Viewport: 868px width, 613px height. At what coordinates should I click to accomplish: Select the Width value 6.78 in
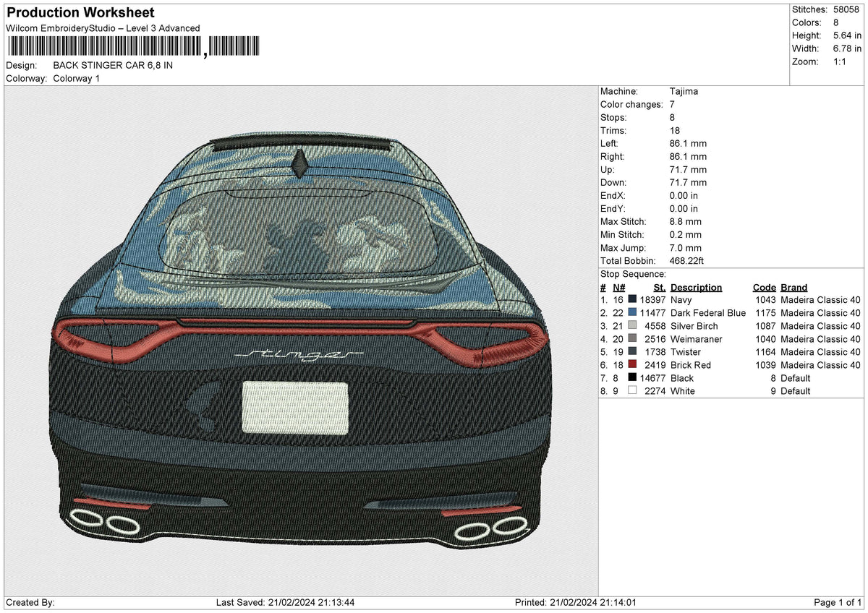click(847, 48)
